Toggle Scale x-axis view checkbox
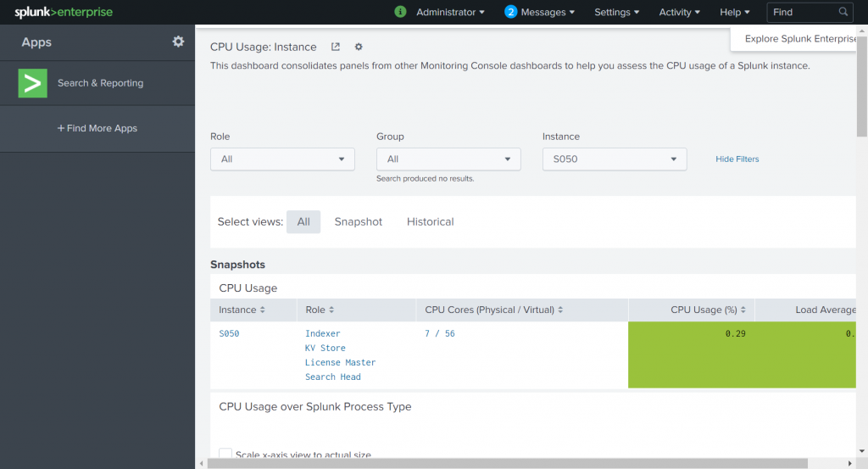 [225, 454]
